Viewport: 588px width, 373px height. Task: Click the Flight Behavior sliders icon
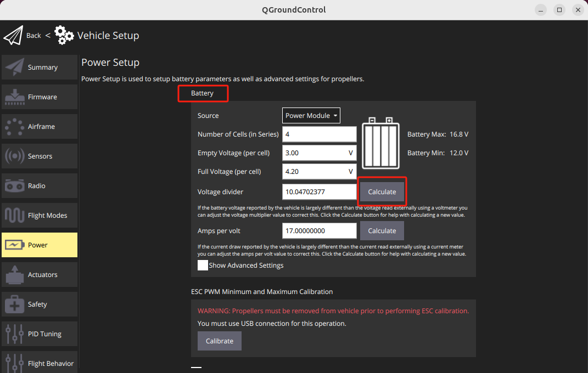pyautogui.click(x=15, y=363)
